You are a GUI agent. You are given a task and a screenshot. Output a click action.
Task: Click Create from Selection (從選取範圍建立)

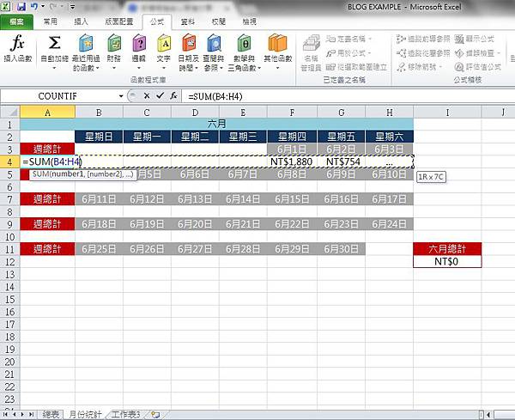pos(356,67)
